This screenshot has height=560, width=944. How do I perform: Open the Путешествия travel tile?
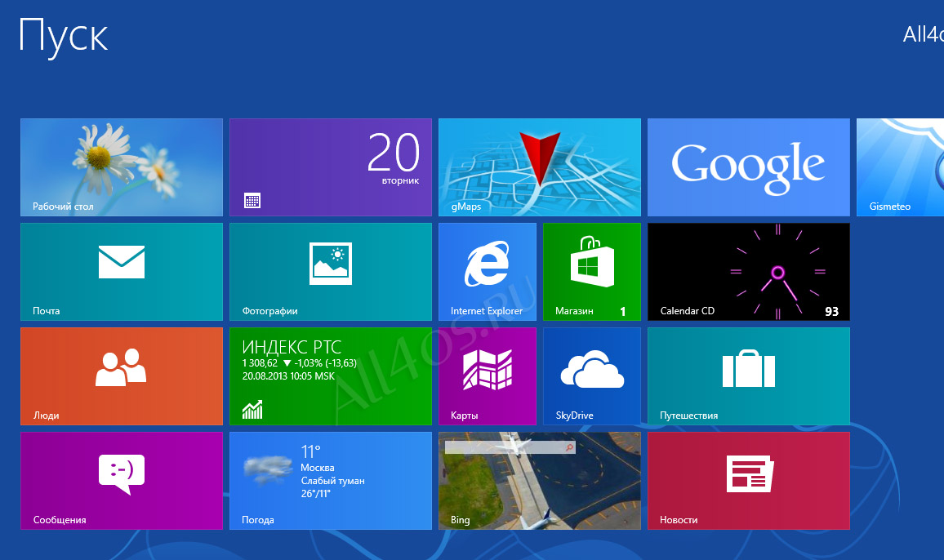coord(748,376)
